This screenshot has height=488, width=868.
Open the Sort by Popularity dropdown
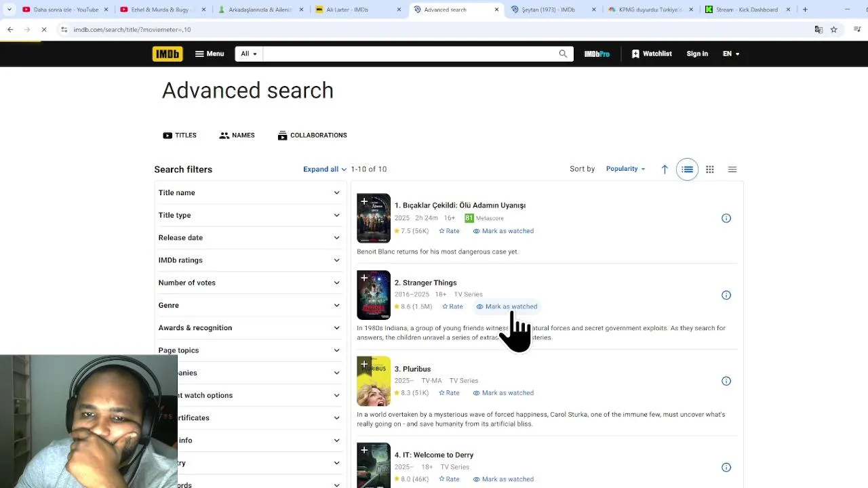(625, 169)
